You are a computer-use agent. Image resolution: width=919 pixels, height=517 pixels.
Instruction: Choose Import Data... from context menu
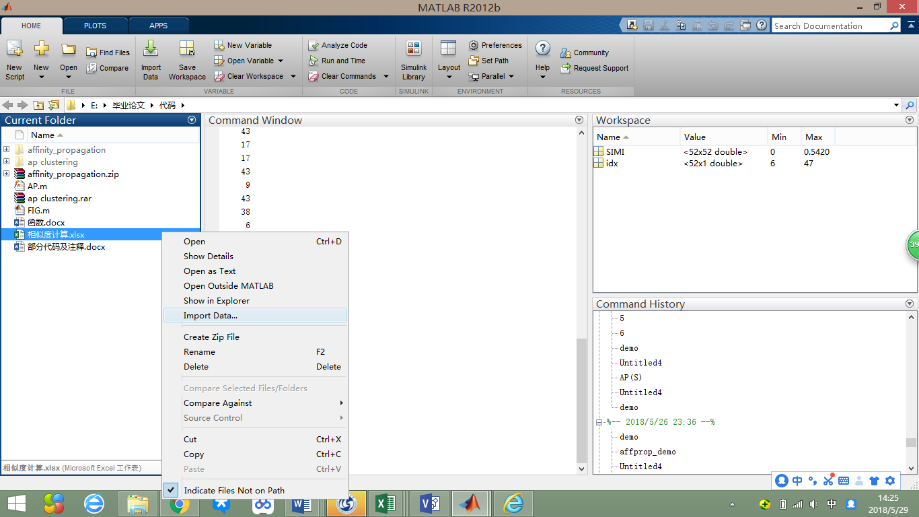click(x=211, y=316)
